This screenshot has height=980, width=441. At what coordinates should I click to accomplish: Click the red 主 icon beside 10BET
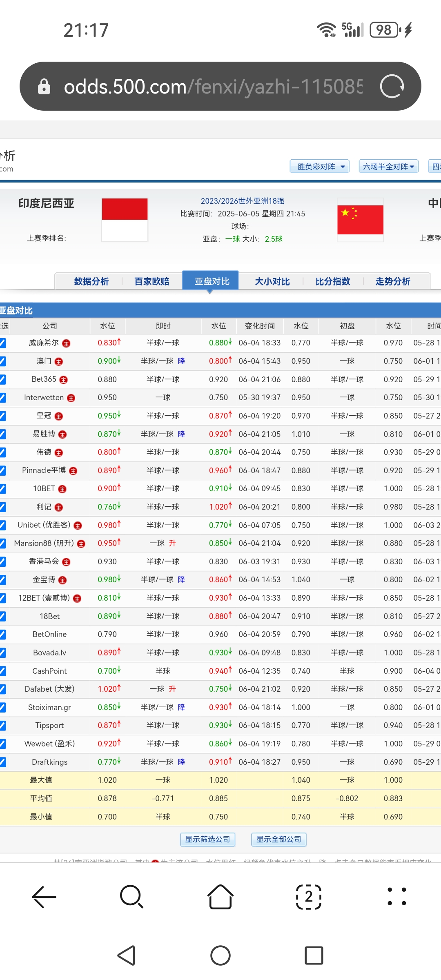(x=62, y=489)
